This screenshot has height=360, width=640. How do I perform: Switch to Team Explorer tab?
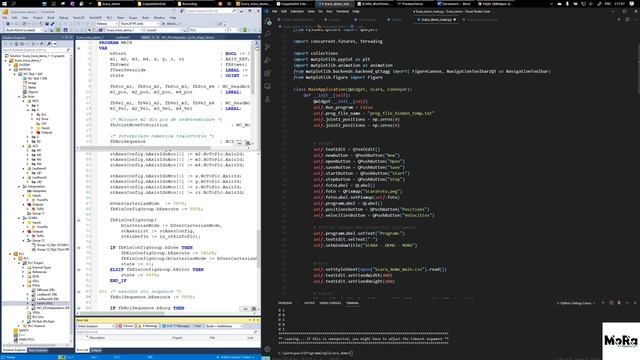pos(38,350)
